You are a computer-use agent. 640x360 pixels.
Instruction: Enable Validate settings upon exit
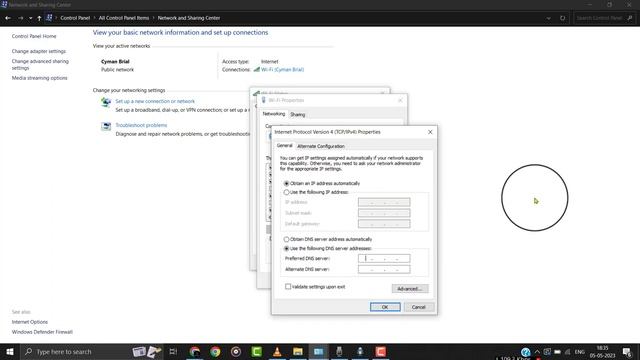point(288,287)
